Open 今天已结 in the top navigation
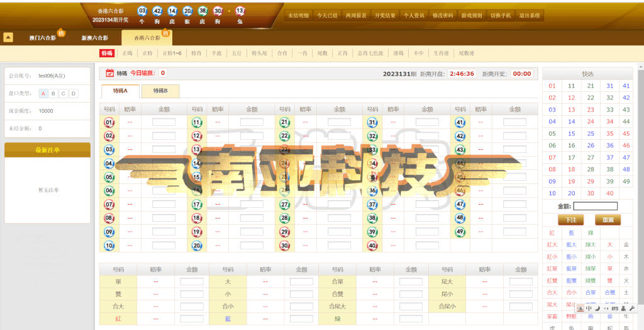 pyautogui.click(x=327, y=16)
